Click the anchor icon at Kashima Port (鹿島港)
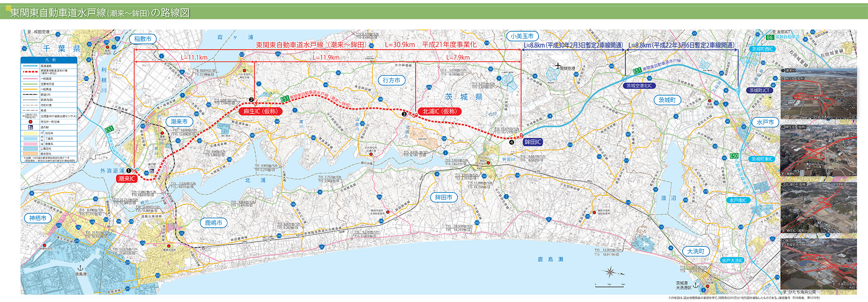This screenshot has height=302, width=868. pyautogui.click(x=80, y=269)
